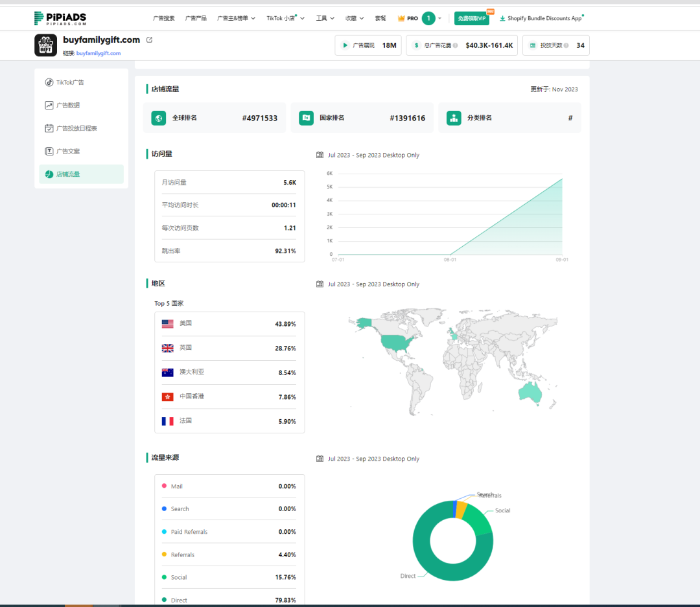This screenshot has width=700, height=607.
Task: Click the info icon beside 总广告花费
Action: click(455, 45)
